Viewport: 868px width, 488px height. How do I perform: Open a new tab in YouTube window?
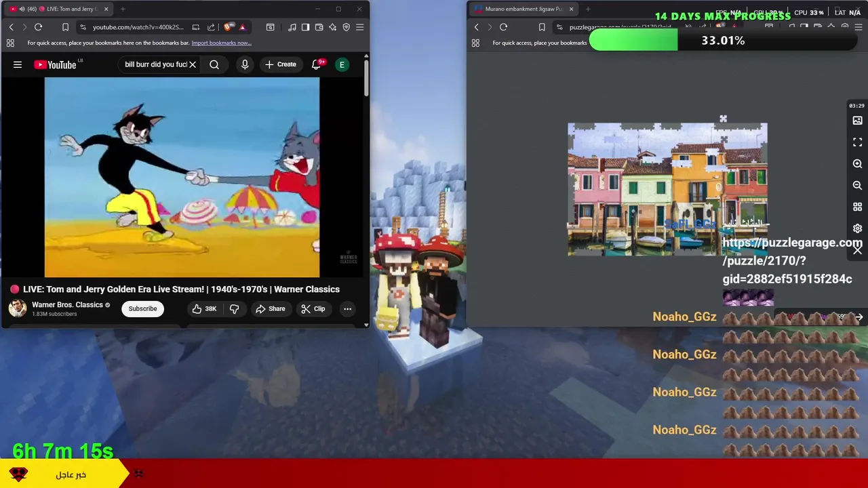tap(123, 9)
